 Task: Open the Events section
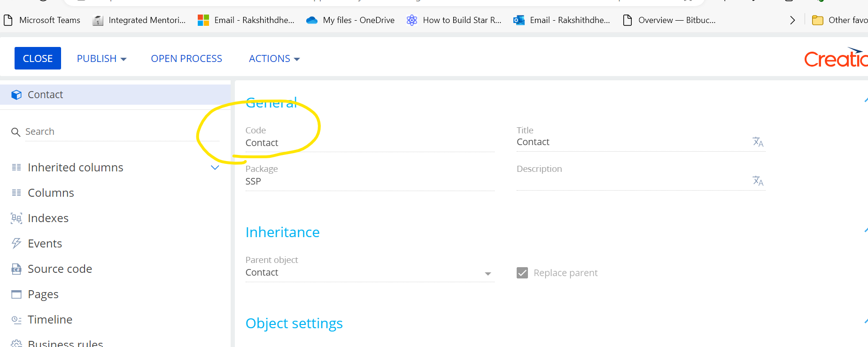click(45, 244)
